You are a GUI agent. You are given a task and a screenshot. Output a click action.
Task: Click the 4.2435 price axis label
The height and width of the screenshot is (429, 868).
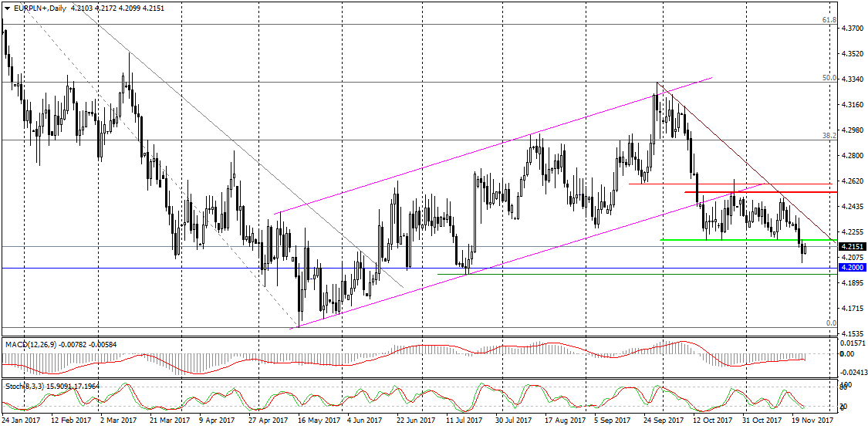coord(851,207)
